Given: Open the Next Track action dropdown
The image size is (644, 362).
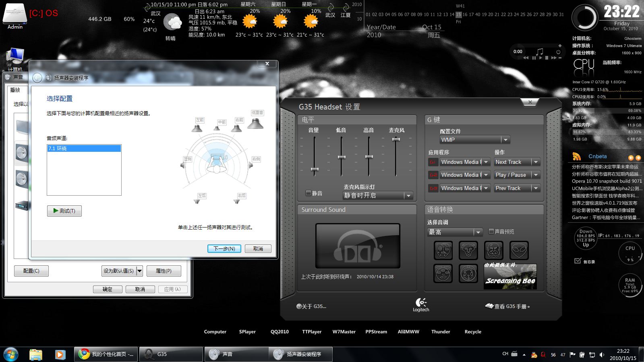Looking at the screenshot, I should point(517,162).
